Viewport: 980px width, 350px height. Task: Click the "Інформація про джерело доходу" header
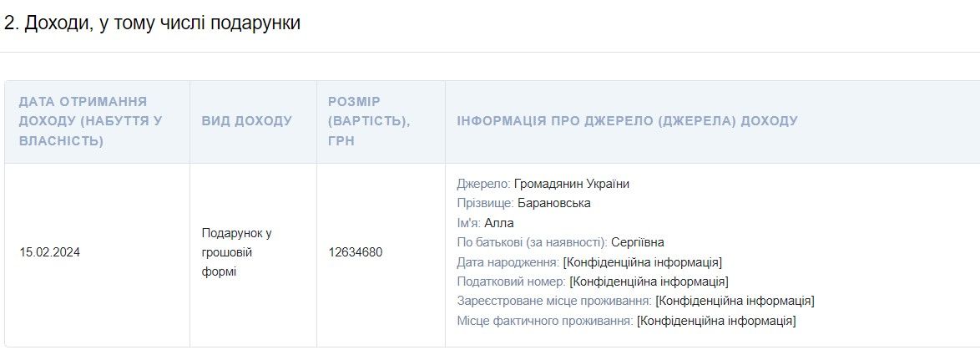[x=627, y=121]
